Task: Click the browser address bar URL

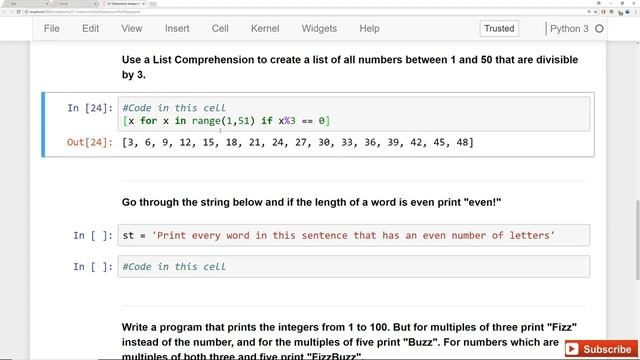Action: pyautogui.click(x=85, y=12)
